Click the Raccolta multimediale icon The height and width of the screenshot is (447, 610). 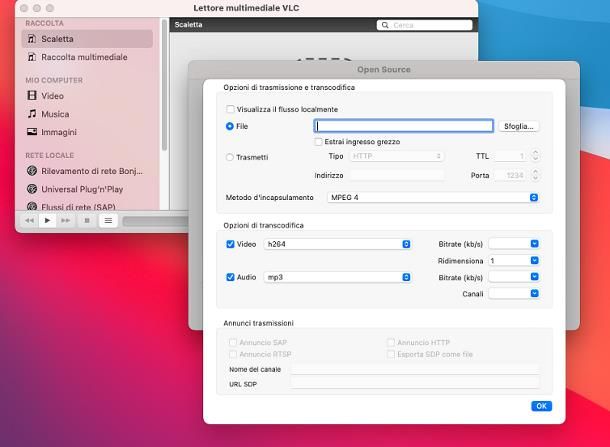coord(32,57)
